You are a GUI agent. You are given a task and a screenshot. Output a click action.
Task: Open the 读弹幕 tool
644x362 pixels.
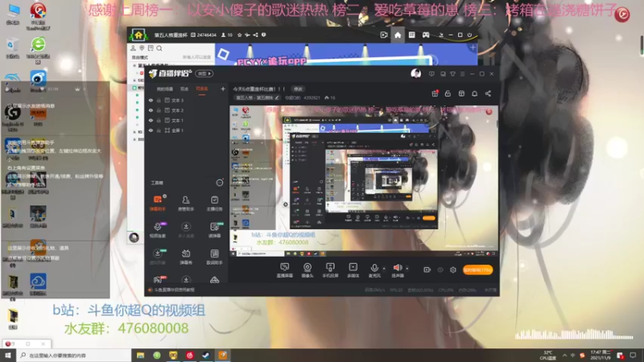tap(214, 230)
